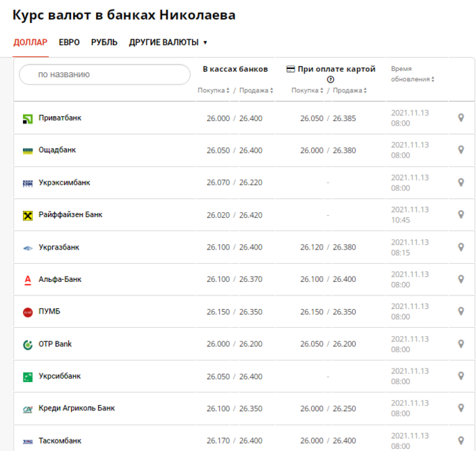Click Креди Агриколь card rate 26.000 / 26.250
476x451 pixels.
[x=328, y=409]
